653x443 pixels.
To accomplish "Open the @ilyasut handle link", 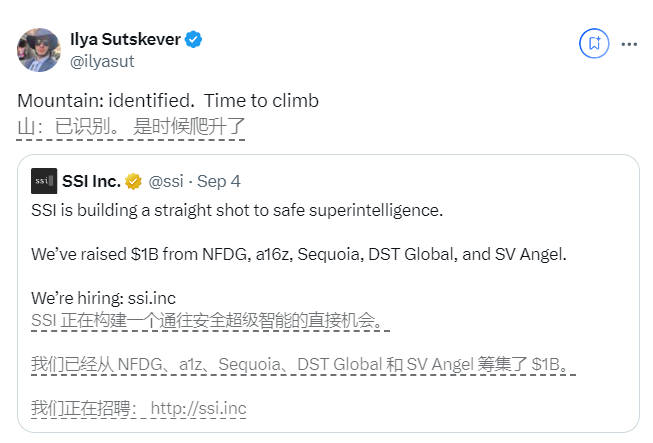I will coord(102,61).
